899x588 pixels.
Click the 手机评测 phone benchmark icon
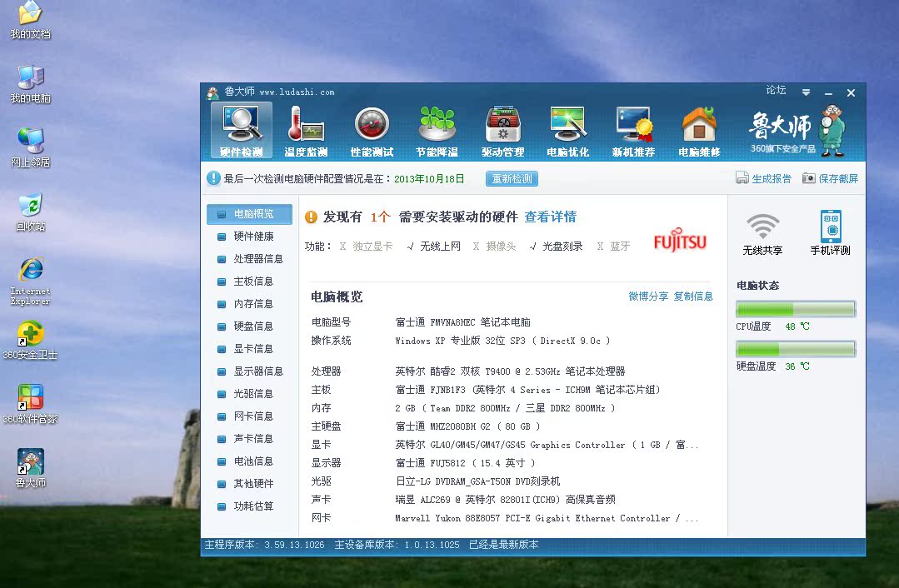coord(830,234)
